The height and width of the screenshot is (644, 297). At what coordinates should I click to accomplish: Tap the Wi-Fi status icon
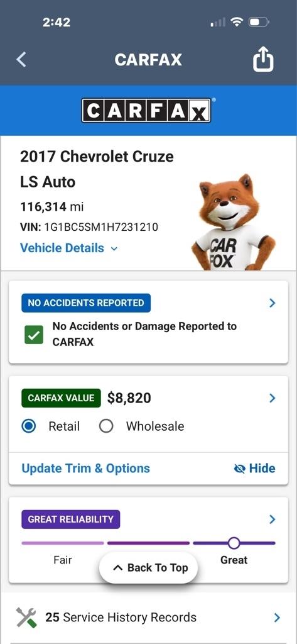tap(237, 22)
